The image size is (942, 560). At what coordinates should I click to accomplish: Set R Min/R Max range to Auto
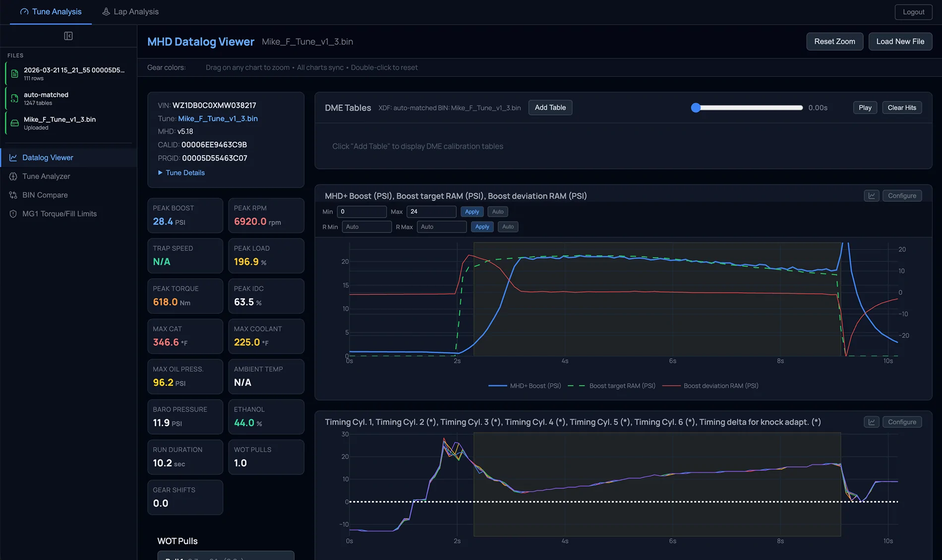[x=508, y=227]
